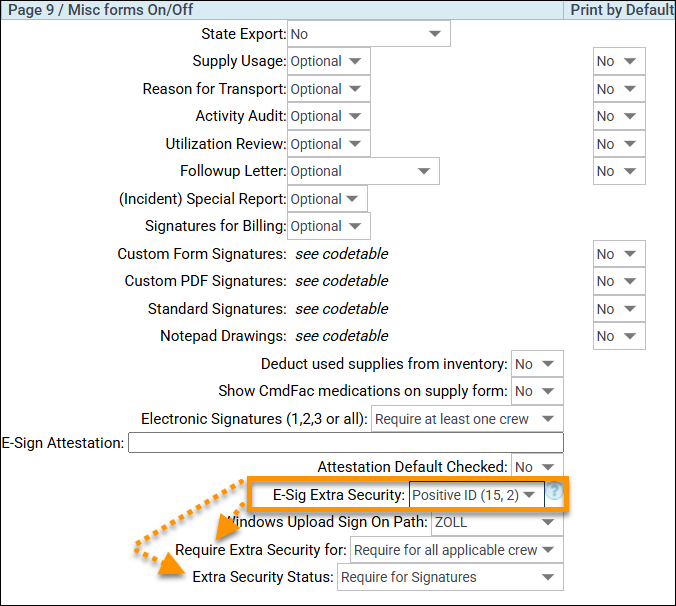Viewport: 676px width, 606px height.
Task: Open the Signatures for Billing dropdown
Action: 328,226
